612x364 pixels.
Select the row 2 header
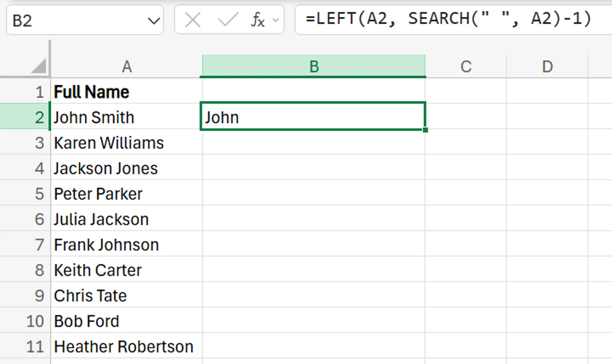point(38,117)
